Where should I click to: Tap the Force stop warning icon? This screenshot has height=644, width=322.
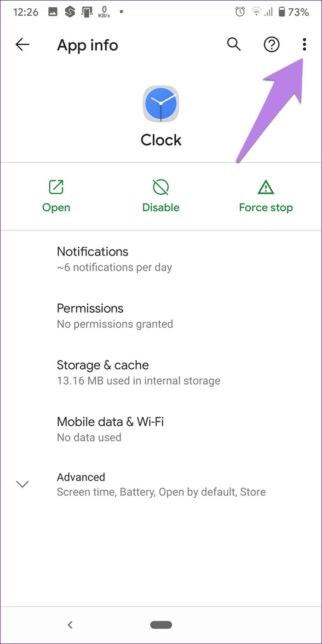pyautogui.click(x=266, y=187)
